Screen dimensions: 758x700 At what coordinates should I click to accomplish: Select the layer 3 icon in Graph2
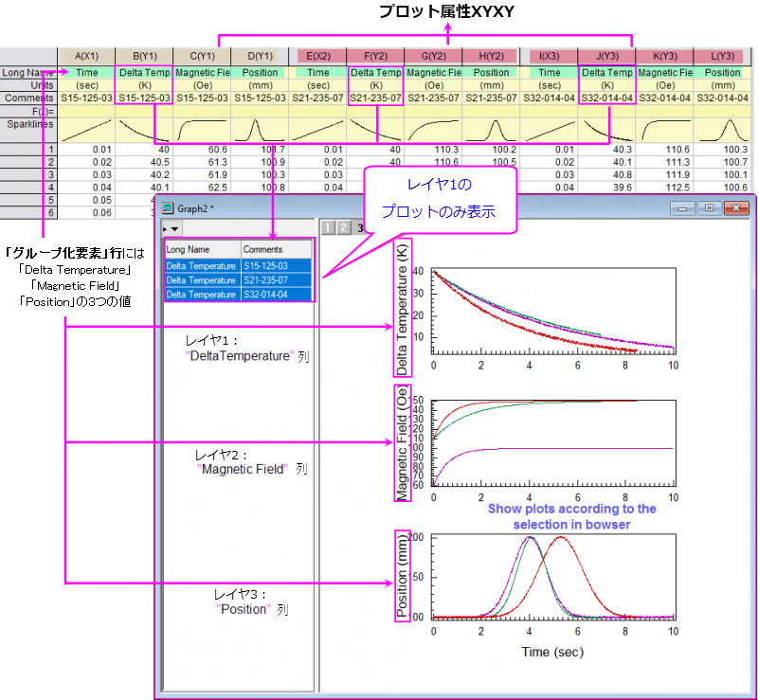360,227
